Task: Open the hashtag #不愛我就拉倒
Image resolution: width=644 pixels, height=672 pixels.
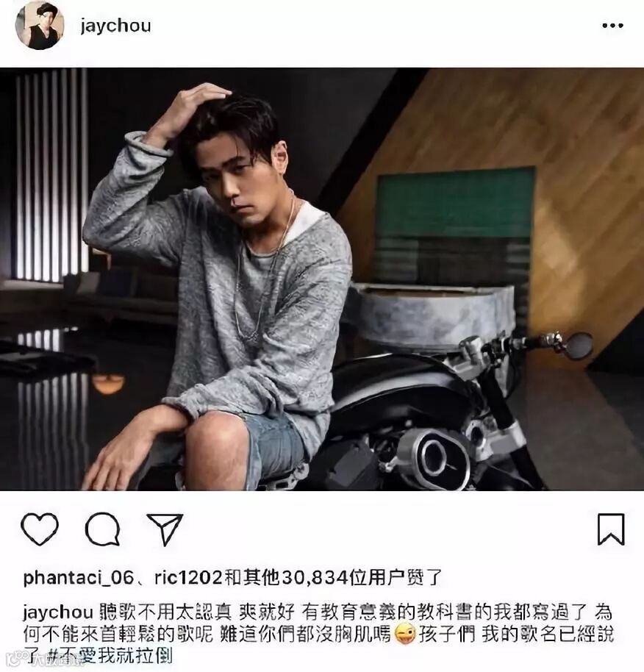Action: tap(110, 656)
